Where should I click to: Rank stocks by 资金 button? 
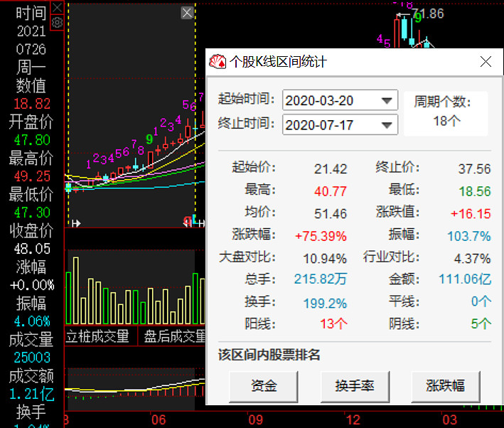pyautogui.click(x=264, y=386)
